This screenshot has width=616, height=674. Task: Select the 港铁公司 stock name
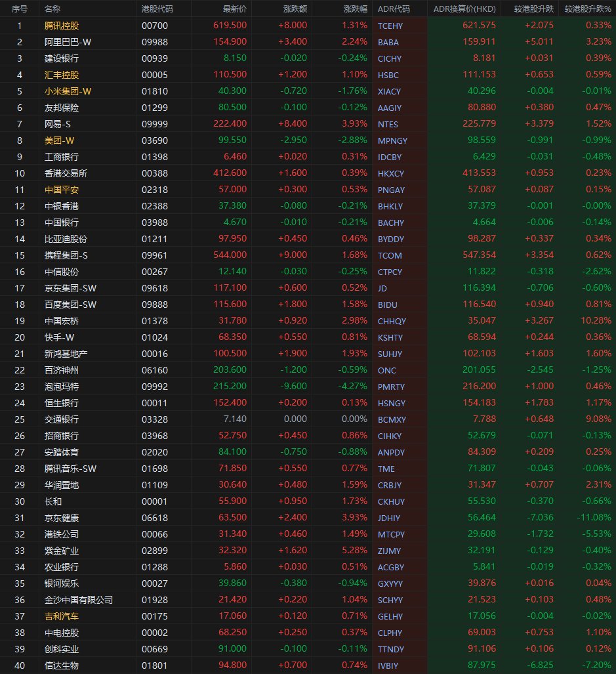pyautogui.click(x=62, y=534)
